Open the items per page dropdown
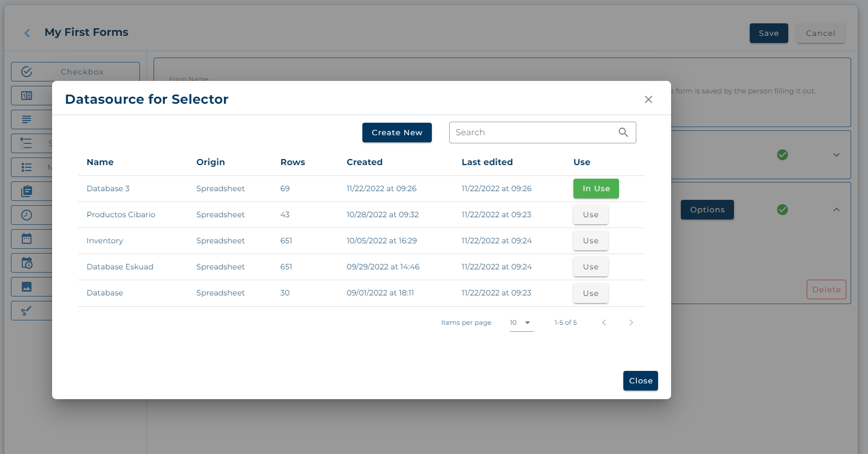The width and height of the screenshot is (868, 454). pyautogui.click(x=521, y=323)
